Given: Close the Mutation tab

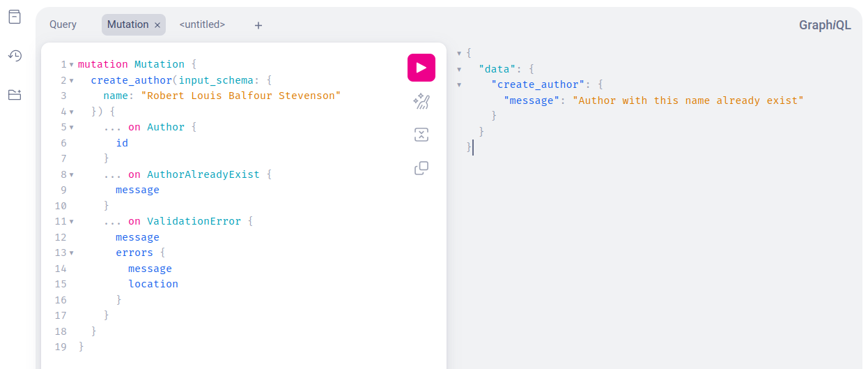Looking at the screenshot, I should click(x=157, y=25).
